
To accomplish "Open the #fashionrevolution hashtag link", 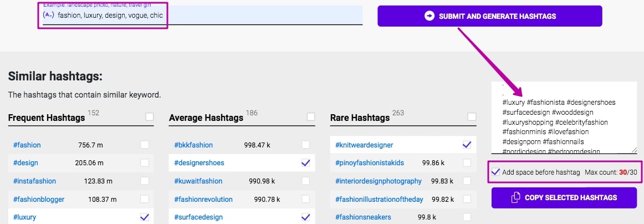I will point(203,200).
